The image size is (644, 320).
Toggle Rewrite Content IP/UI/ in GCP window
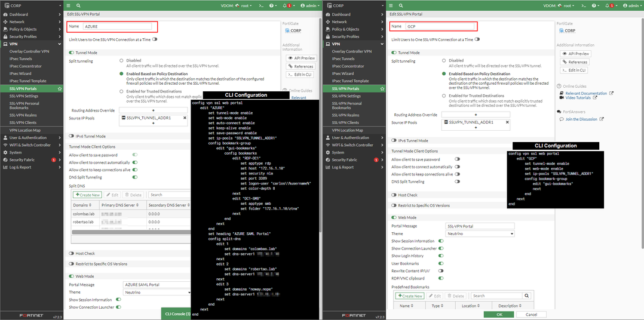coord(441,271)
